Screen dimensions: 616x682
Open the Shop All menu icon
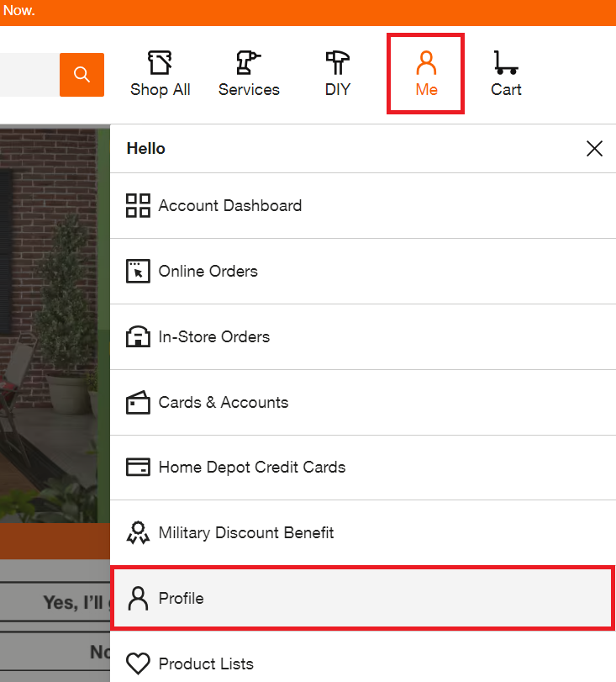[x=160, y=63]
